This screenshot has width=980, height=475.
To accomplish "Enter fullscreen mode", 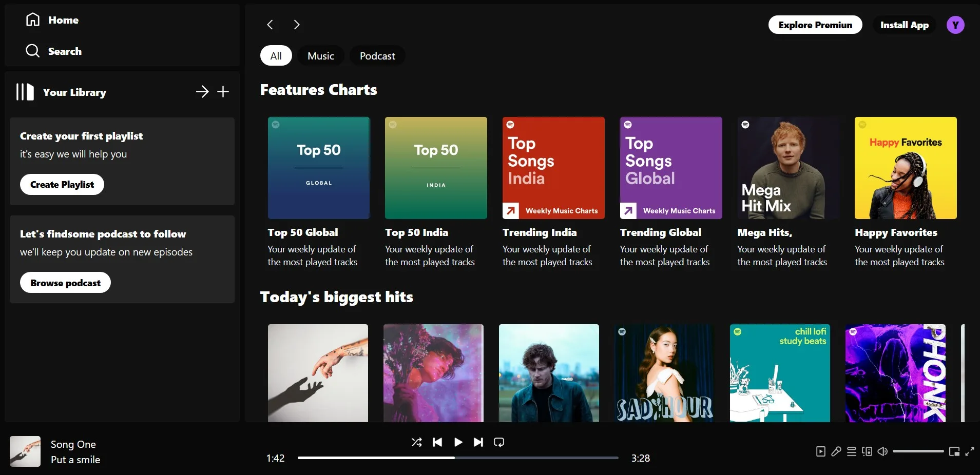I will point(971,451).
